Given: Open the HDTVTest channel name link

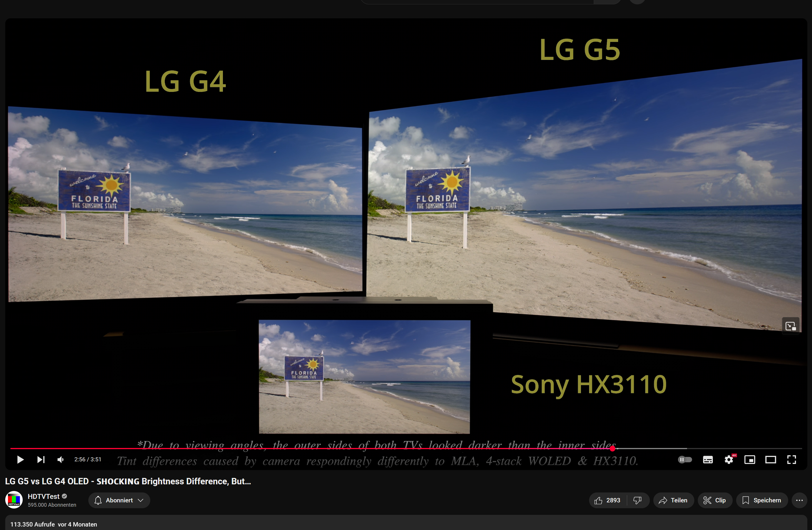Looking at the screenshot, I should (x=43, y=496).
